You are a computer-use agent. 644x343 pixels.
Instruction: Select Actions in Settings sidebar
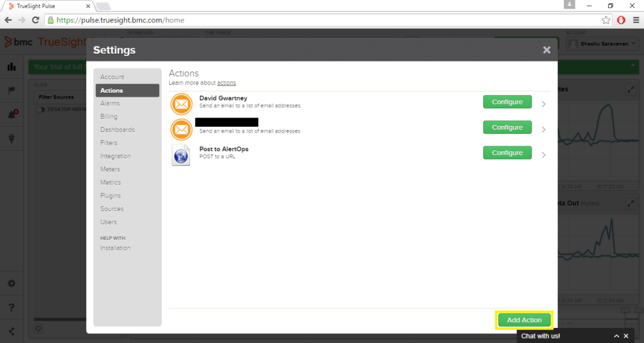pyautogui.click(x=127, y=90)
